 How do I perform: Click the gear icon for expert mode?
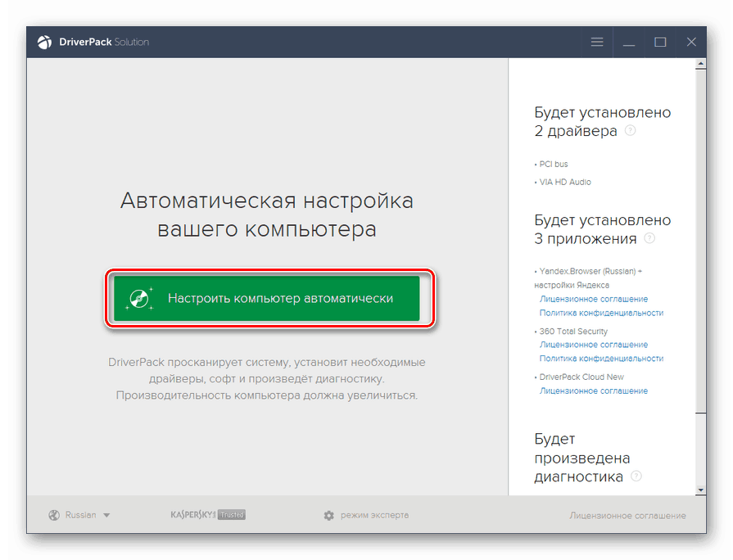pos(329,515)
